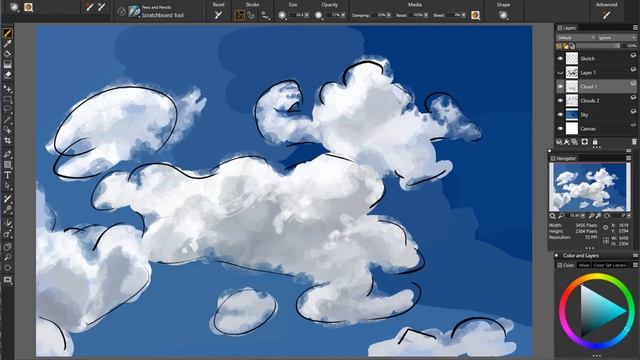Screen dimensions: 640x360
Task: Open the Layers panel options menu
Action: (635, 28)
